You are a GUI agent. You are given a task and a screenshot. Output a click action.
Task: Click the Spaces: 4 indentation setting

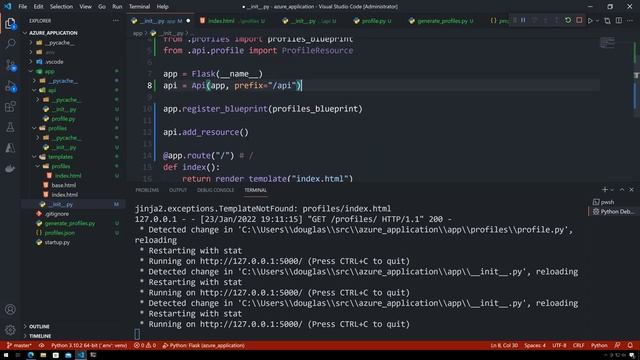[x=535, y=345]
